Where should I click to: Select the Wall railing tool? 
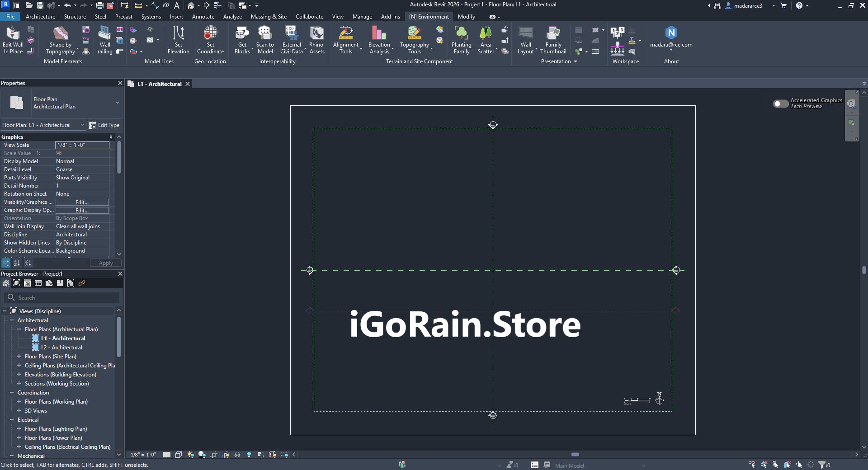[105, 40]
